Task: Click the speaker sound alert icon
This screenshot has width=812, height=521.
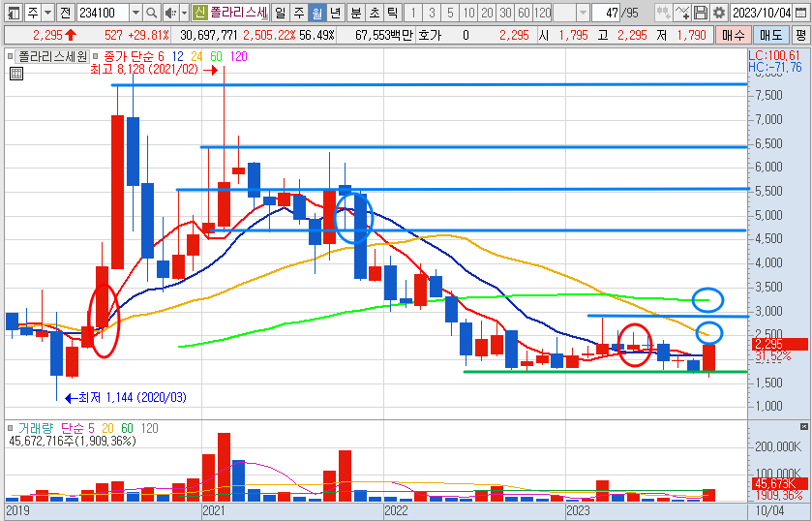Action: click(x=170, y=13)
